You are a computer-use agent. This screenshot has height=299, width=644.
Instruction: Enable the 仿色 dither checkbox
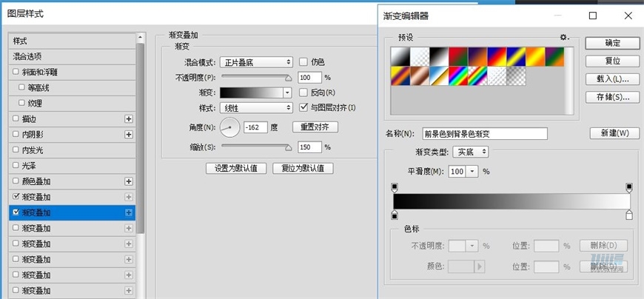coord(303,62)
